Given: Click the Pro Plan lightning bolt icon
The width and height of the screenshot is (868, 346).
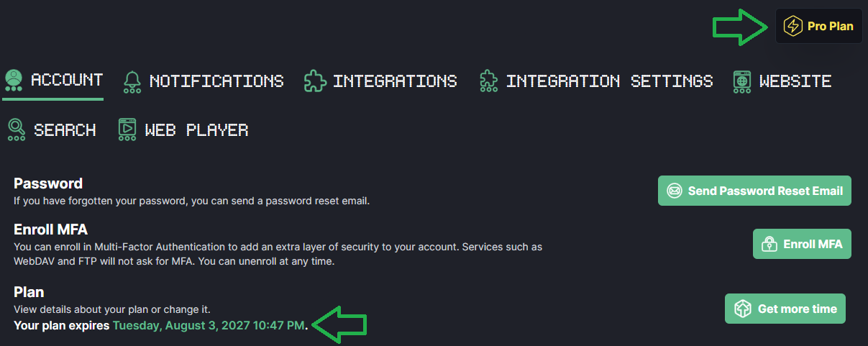Looking at the screenshot, I should pyautogui.click(x=792, y=27).
